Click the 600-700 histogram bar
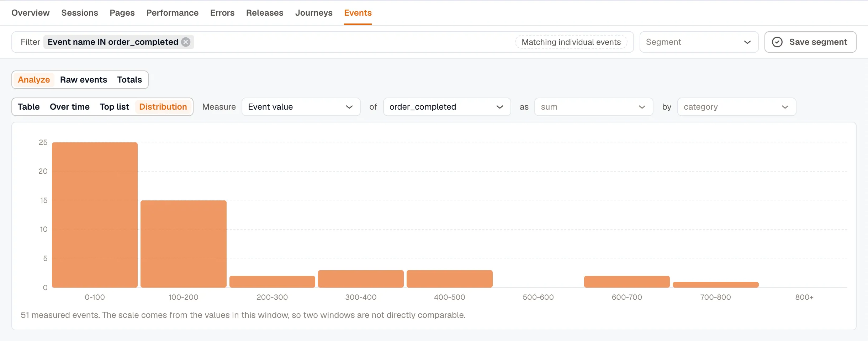This screenshot has height=341, width=868. (x=627, y=282)
